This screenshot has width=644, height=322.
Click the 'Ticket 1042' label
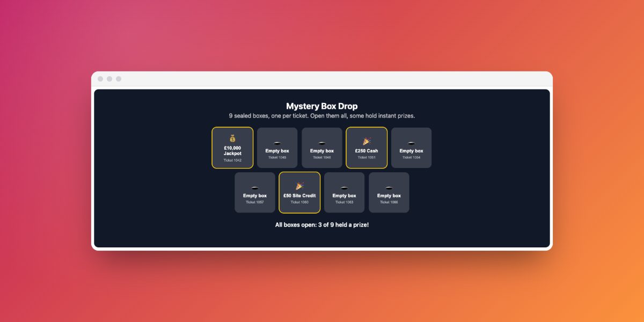232,160
